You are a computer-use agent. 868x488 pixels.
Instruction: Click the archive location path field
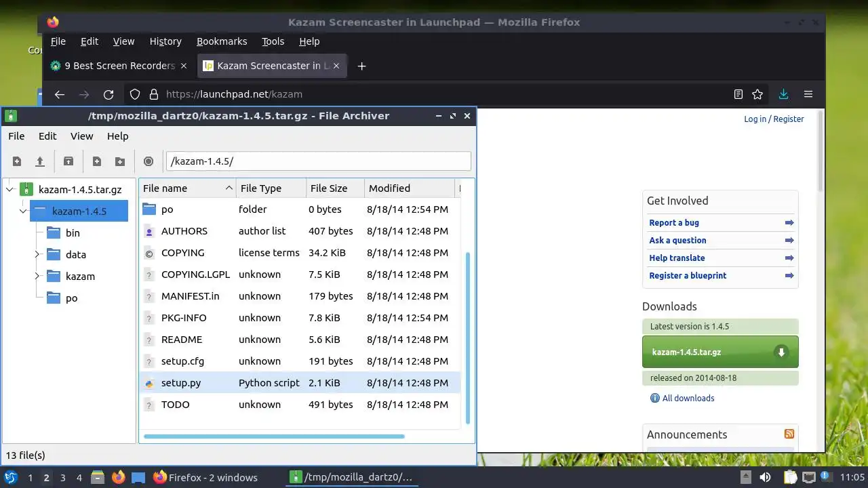tap(318, 161)
